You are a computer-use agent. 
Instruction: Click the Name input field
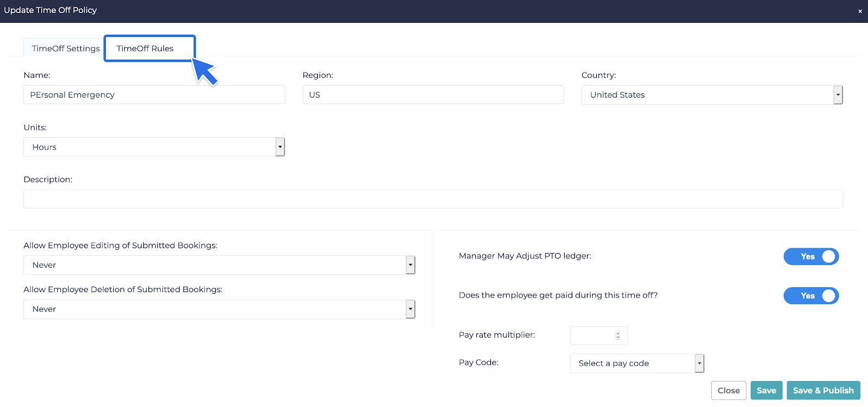tap(154, 95)
